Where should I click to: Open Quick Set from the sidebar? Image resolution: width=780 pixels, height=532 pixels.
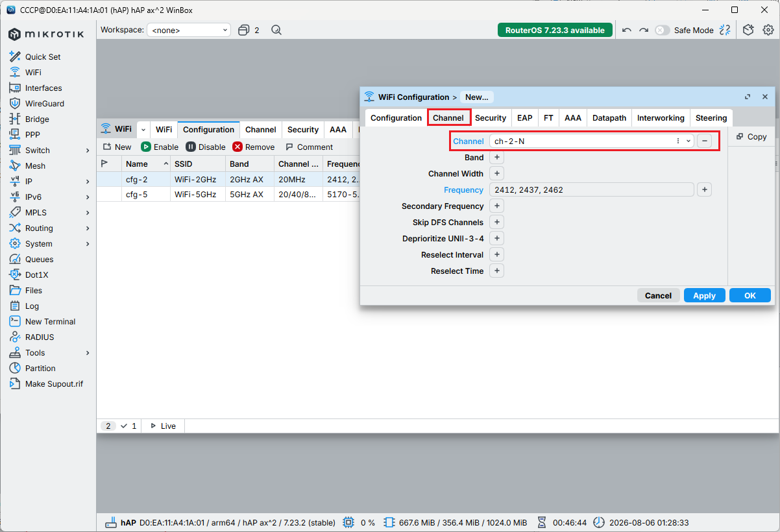coord(43,56)
